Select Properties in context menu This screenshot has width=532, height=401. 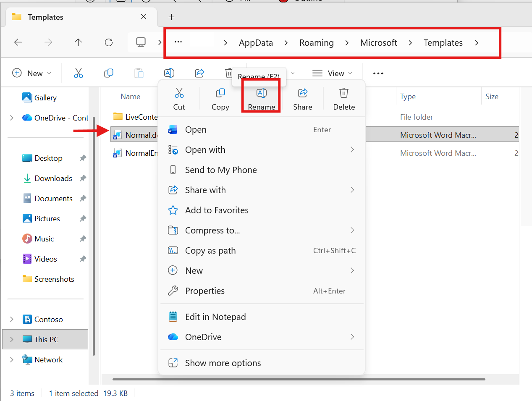coord(262,291)
